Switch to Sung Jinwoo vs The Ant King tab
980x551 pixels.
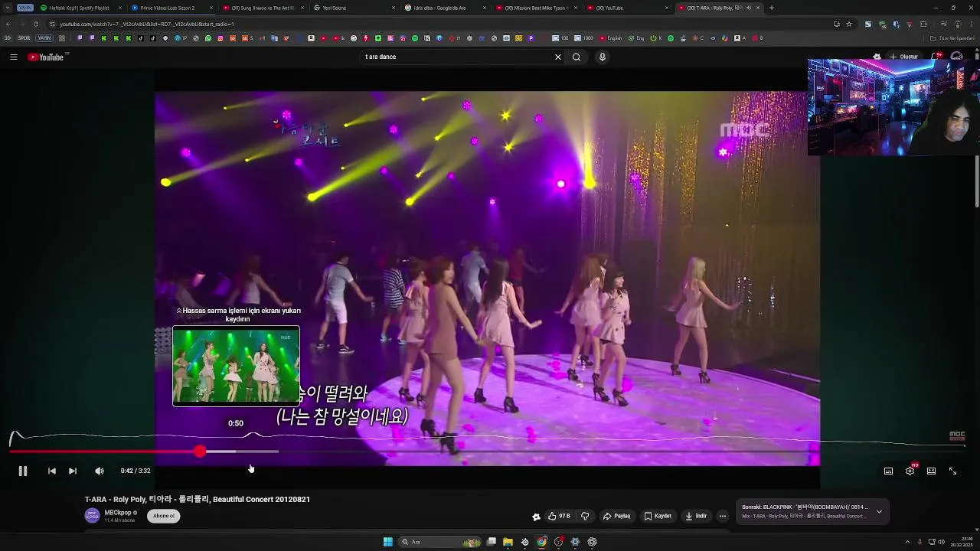[x=260, y=8]
